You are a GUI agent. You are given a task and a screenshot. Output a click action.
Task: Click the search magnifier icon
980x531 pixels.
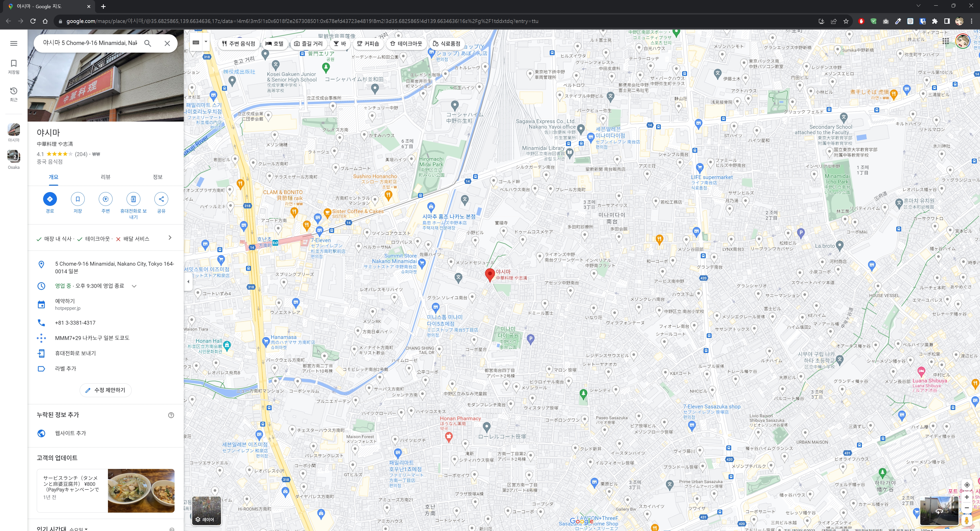(x=148, y=43)
